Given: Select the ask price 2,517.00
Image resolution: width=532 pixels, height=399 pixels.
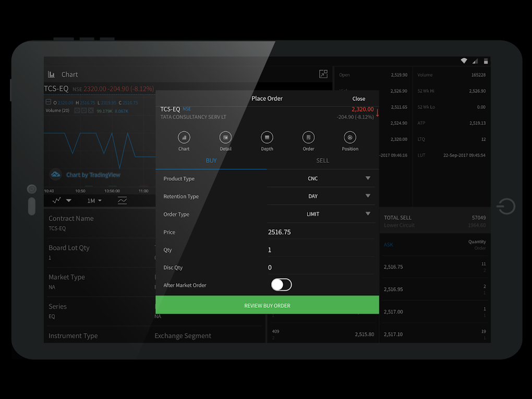Looking at the screenshot, I should pos(394,312).
